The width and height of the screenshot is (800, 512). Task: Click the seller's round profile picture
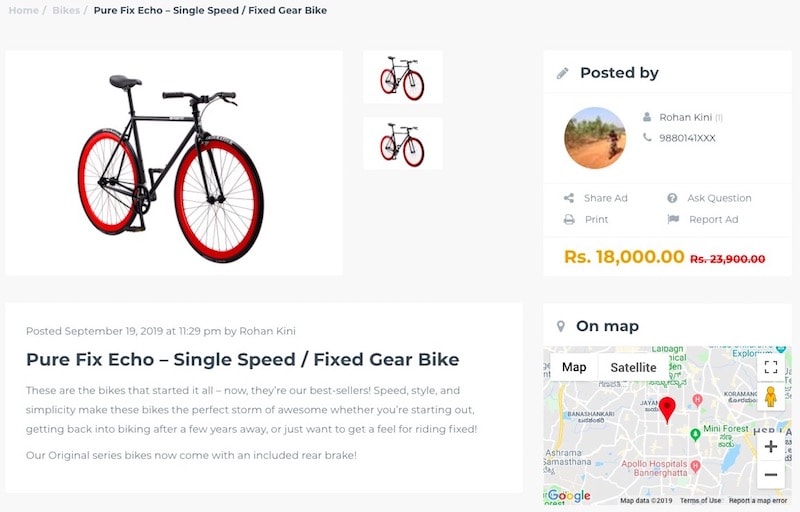click(595, 138)
